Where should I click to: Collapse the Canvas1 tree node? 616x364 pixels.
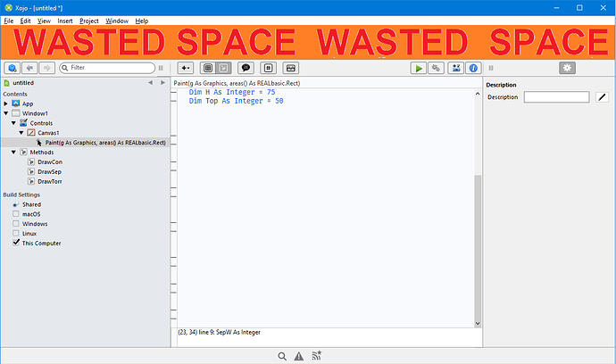click(21, 133)
